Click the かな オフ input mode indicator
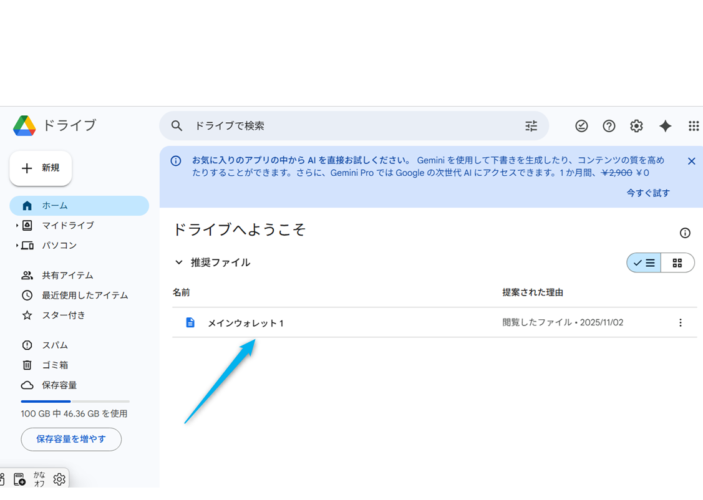703x500 pixels. (x=39, y=479)
